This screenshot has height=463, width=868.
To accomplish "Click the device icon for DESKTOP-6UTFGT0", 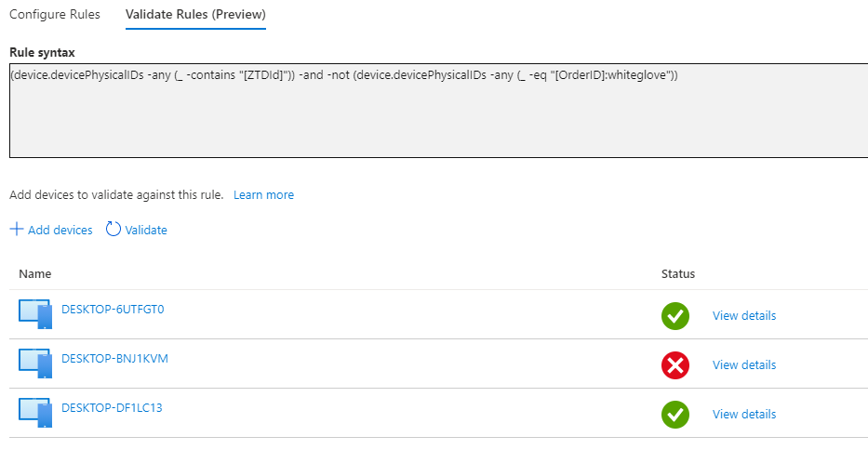I will pos(35,314).
